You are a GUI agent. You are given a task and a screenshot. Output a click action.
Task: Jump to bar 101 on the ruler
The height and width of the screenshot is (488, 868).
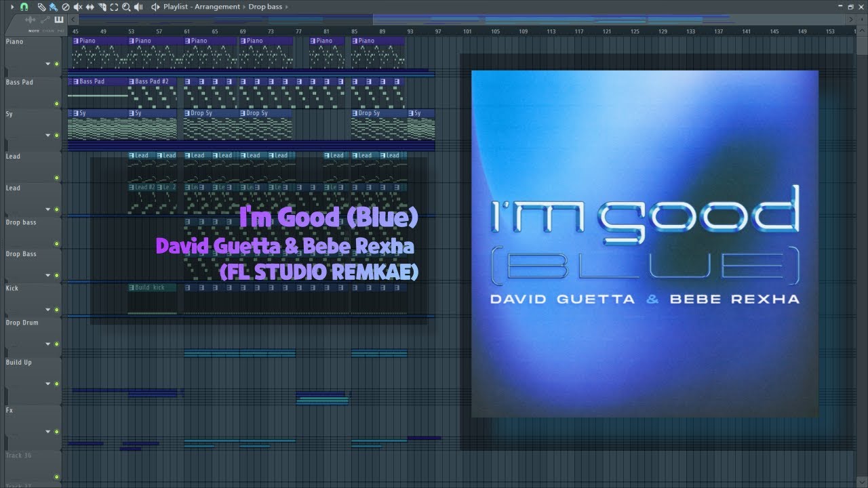pos(467,31)
